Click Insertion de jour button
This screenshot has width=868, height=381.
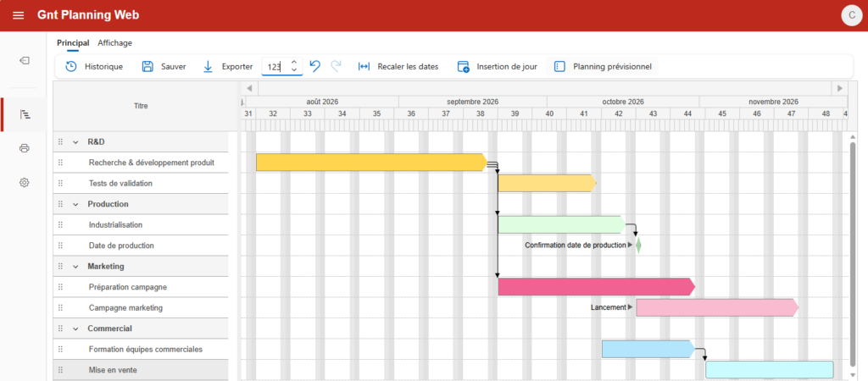tap(497, 66)
